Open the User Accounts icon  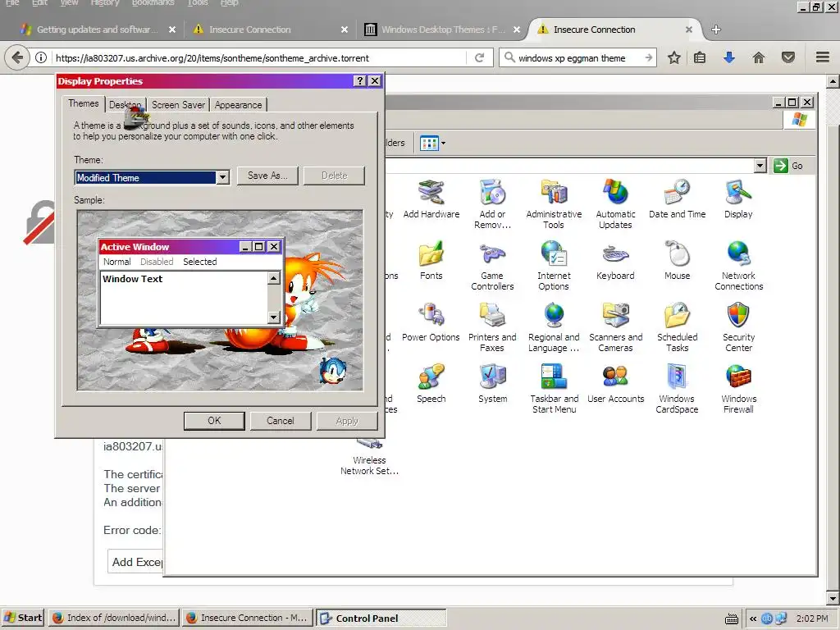click(615, 384)
